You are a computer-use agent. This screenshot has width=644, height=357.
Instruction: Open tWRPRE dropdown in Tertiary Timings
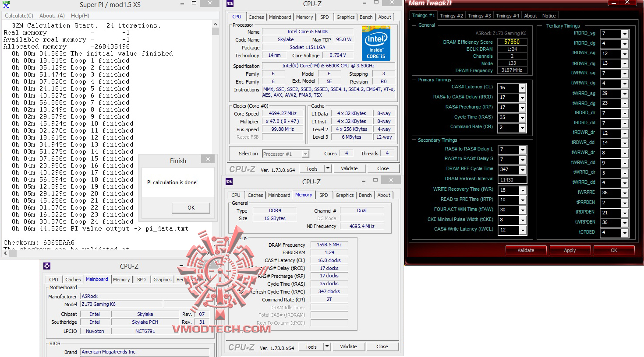(x=625, y=193)
